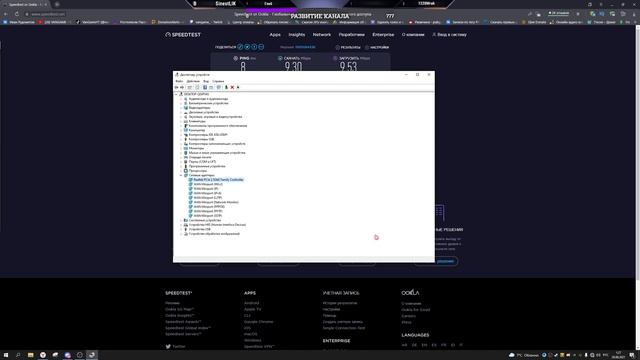The height and width of the screenshot is (360, 640).
Task: Expand the Мониторы category
Action: [181, 148]
